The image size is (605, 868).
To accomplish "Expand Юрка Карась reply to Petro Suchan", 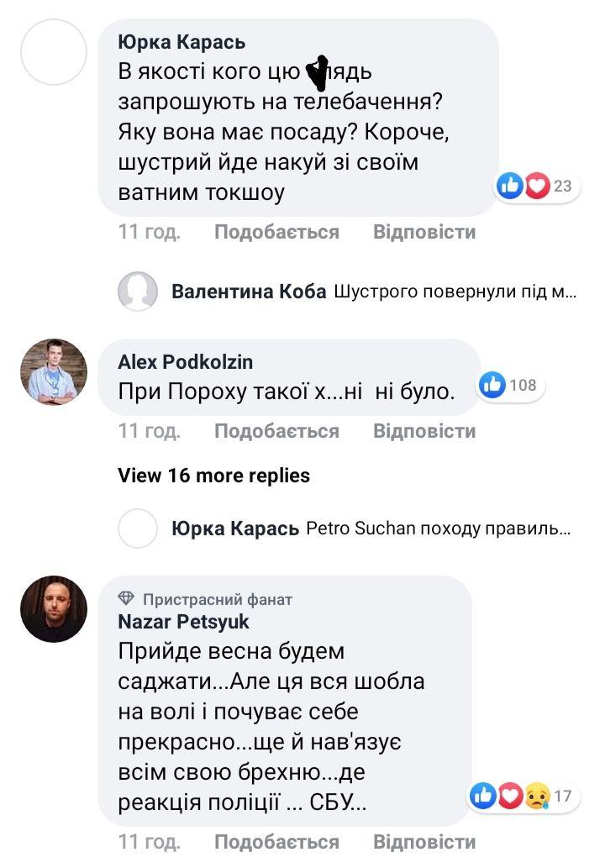I will coord(439,529).
